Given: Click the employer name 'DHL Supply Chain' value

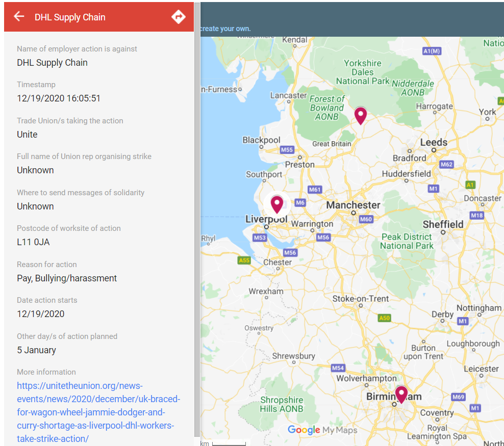Looking at the screenshot, I should [52, 63].
